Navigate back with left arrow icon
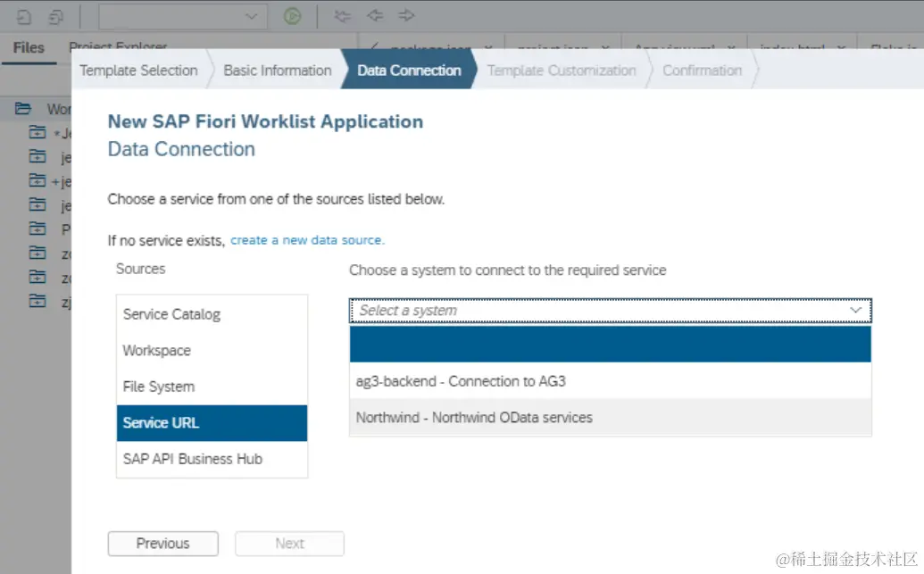The width and height of the screenshot is (924, 574). [x=375, y=16]
